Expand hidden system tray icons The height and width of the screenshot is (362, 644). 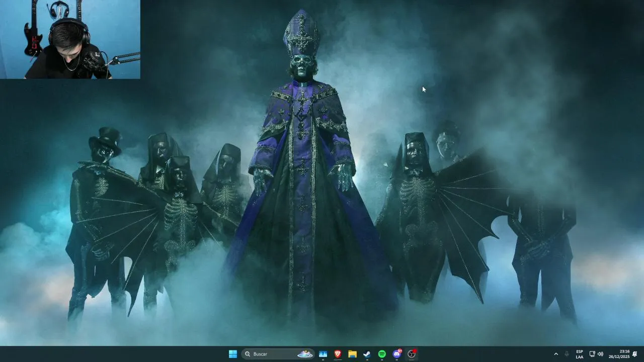click(556, 354)
